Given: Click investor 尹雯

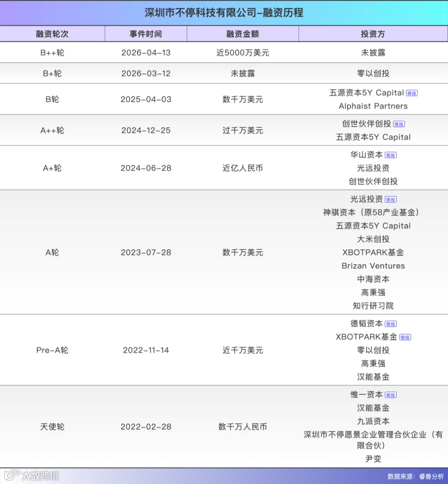Looking at the screenshot, I should (373, 459).
